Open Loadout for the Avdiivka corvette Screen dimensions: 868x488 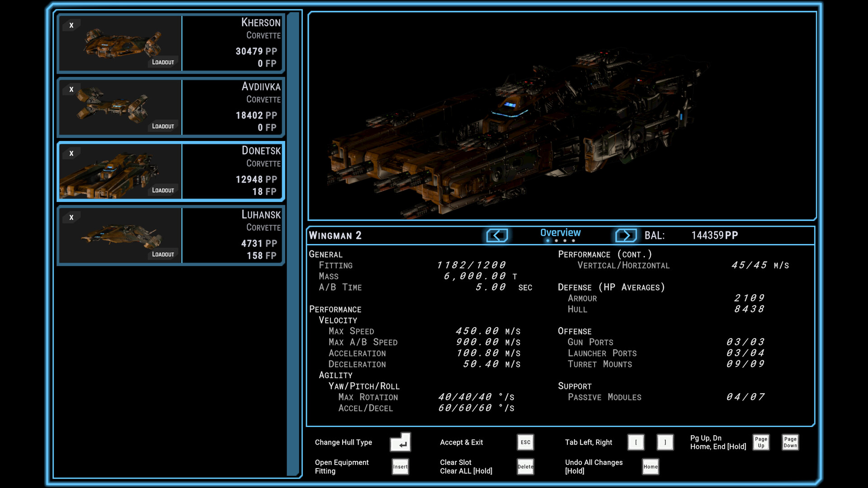click(163, 127)
